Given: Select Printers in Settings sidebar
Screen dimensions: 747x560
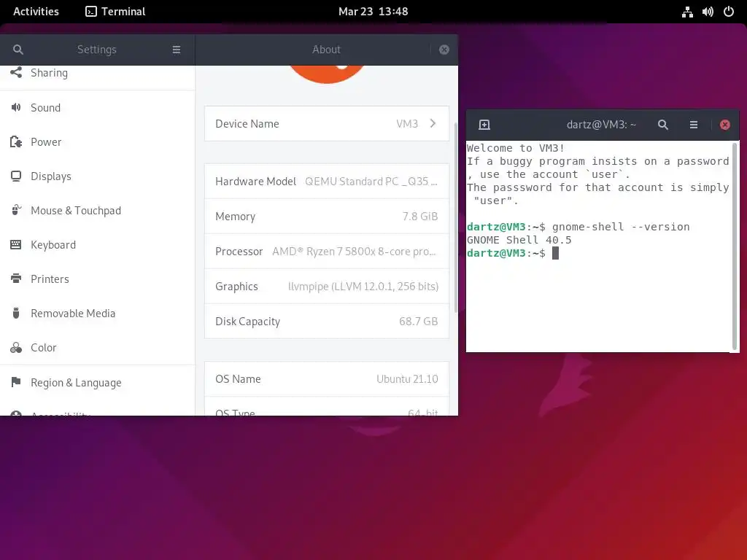Looking at the screenshot, I should (97, 279).
